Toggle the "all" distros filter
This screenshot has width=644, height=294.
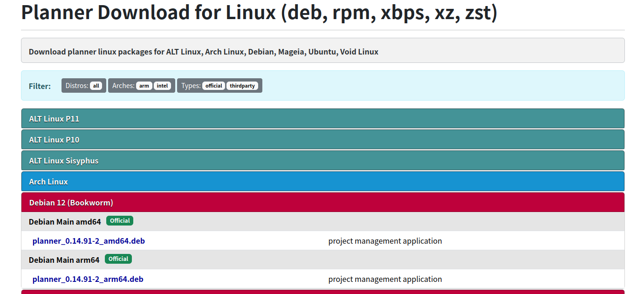[x=96, y=86]
